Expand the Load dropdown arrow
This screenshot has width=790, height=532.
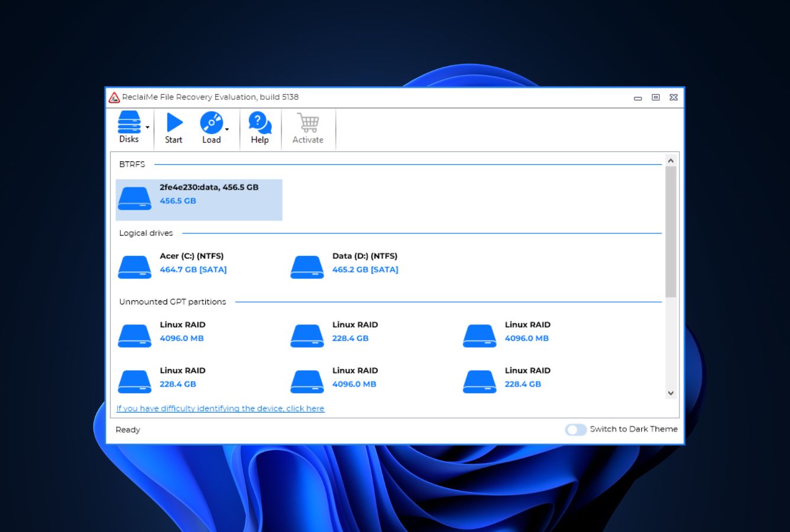[227, 129]
